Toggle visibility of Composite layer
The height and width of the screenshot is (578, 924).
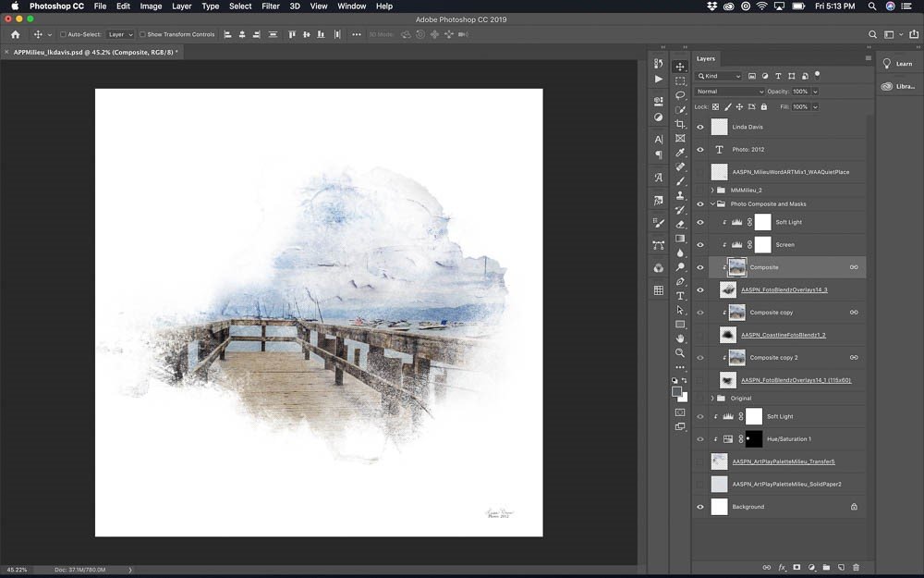700,267
